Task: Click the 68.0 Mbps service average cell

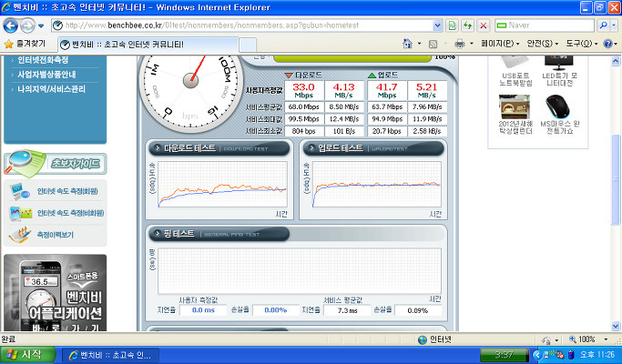Action: pyautogui.click(x=303, y=107)
